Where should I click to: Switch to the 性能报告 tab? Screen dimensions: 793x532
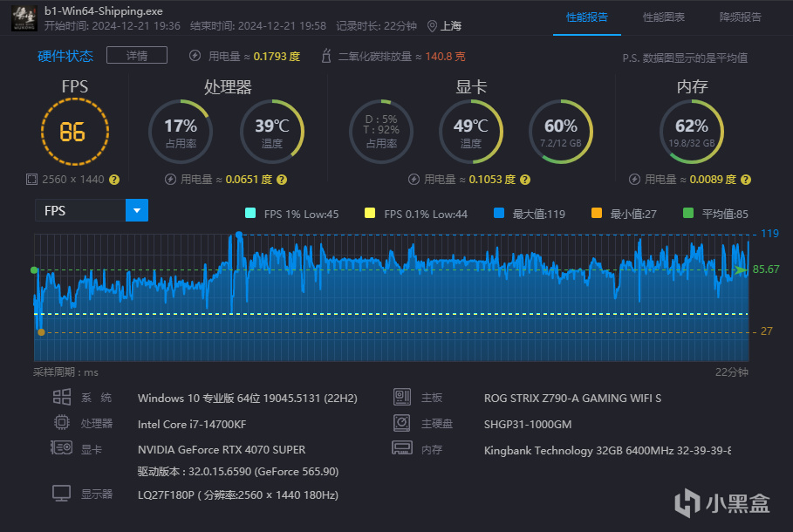tap(586, 17)
